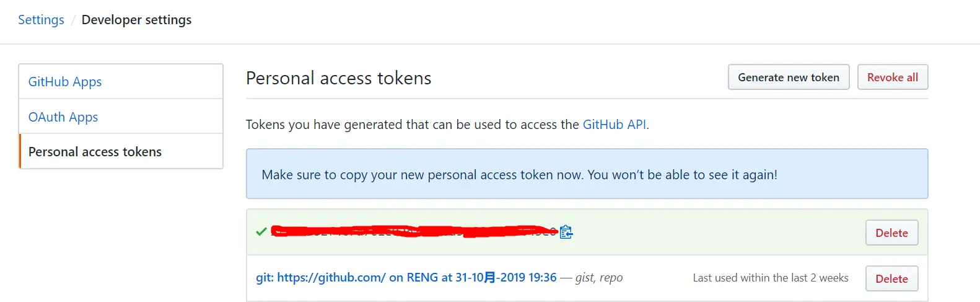980x302 pixels.
Task: Delete the newly generated token
Action: click(x=891, y=233)
